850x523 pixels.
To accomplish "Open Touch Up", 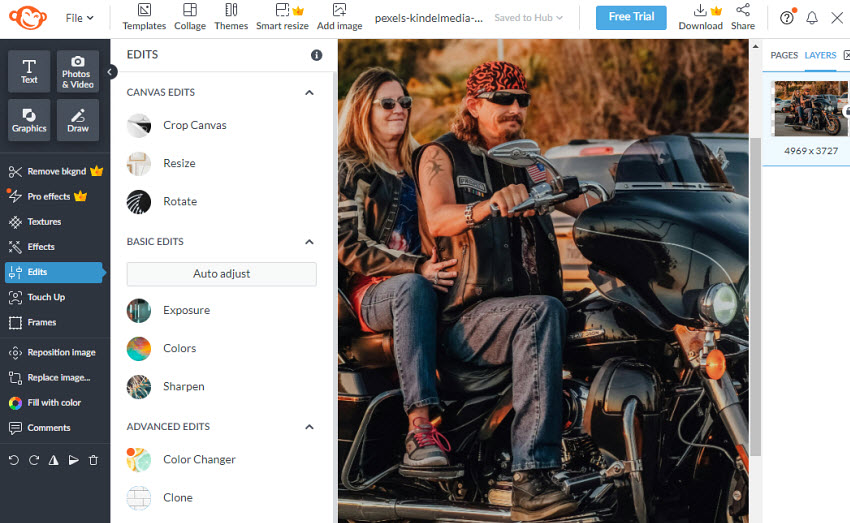I will click(x=37, y=297).
